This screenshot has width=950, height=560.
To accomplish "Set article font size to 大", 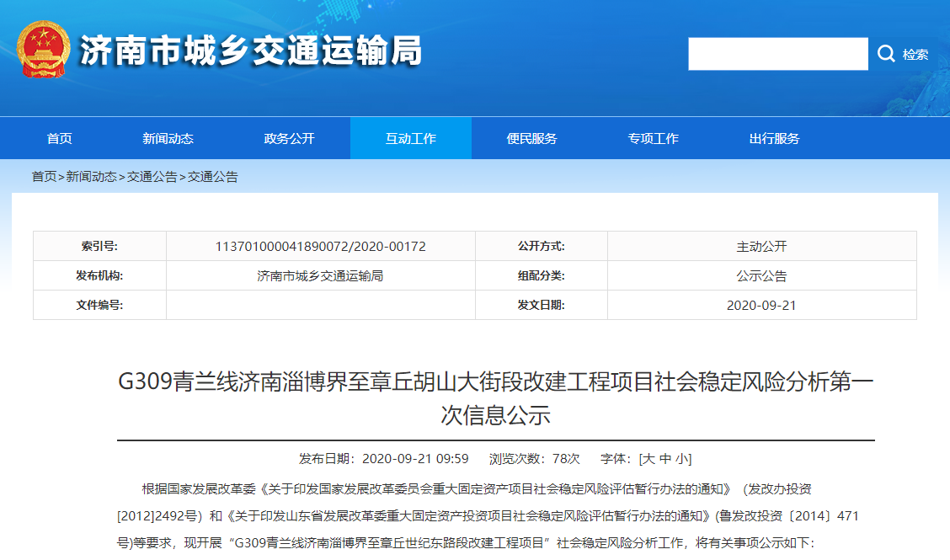I will pos(648,459).
